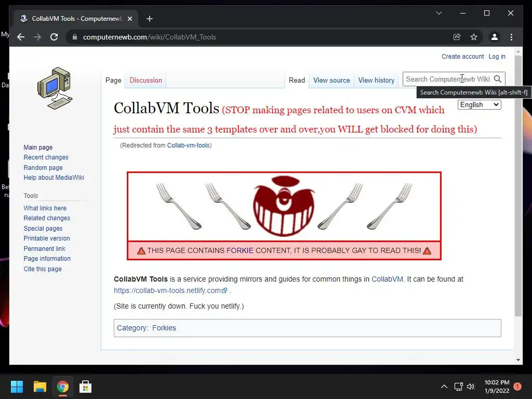The width and height of the screenshot is (532, 399).
Task: Click the padlock site info icon
Action: coord(75,37)
